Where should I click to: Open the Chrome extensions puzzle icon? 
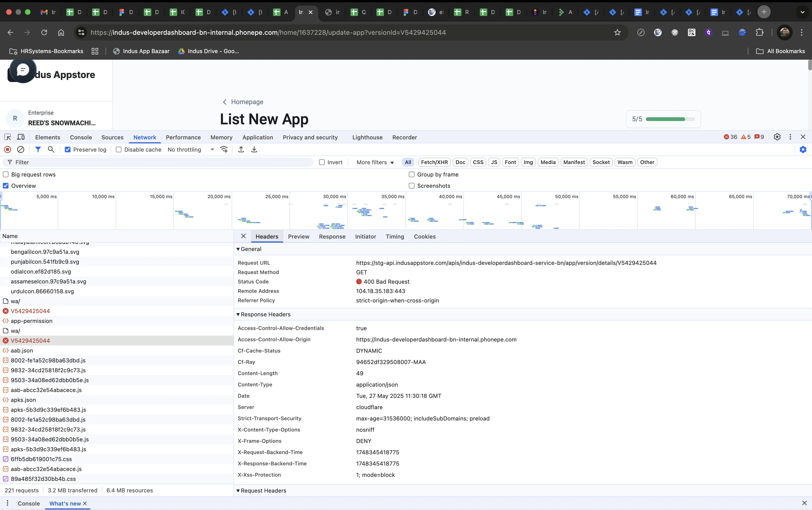759,32
